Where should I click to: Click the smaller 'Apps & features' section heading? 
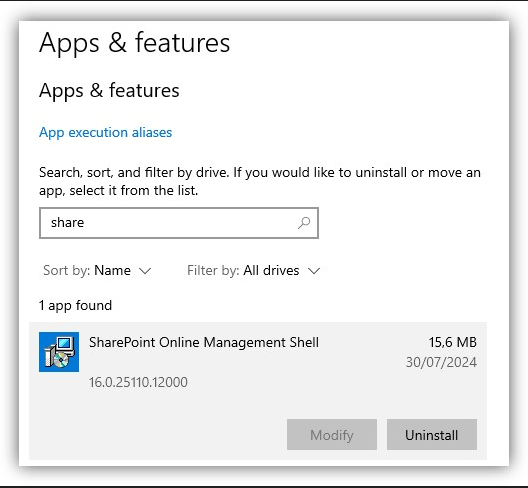coord(109,91)
